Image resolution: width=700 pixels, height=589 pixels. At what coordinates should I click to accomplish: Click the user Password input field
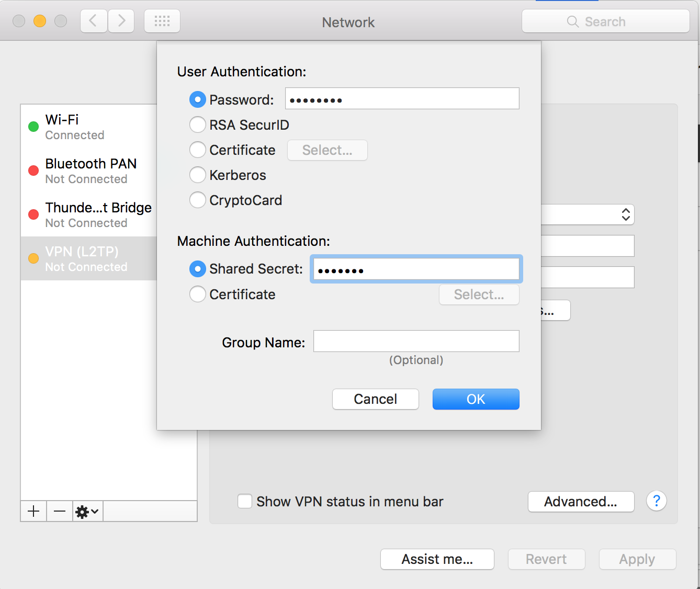[402, 99]
